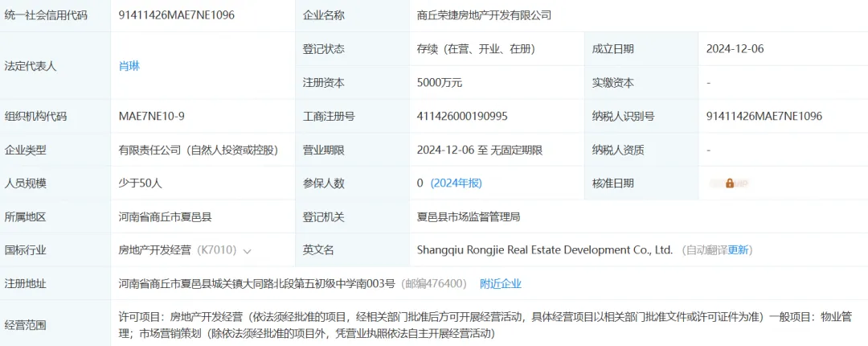Viewport: 868px width, 346px height.
Task: Expand the 房地产开发经营 industry dropdown arrow
Action: pyautogui.click(x=247, y=250)
